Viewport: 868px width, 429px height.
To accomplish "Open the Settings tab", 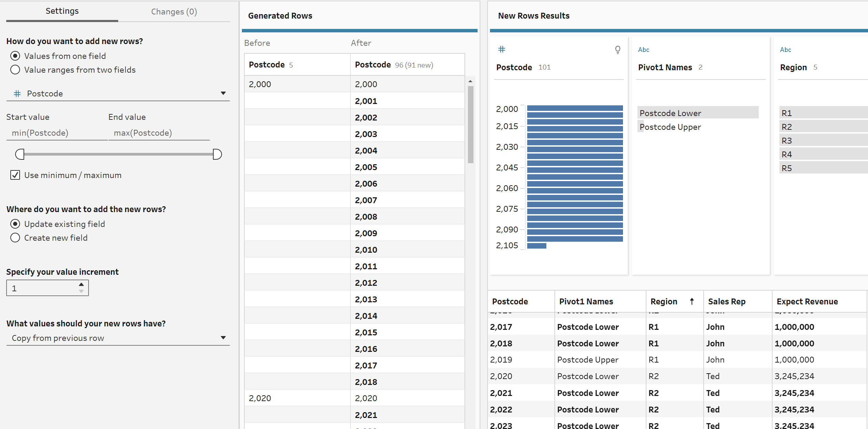I will tap(62, 11).
